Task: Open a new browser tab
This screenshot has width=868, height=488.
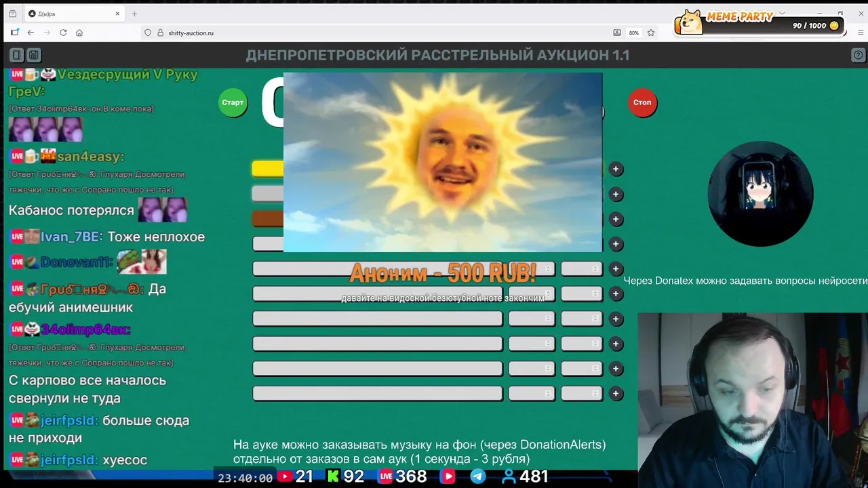Action: point(134,14)
